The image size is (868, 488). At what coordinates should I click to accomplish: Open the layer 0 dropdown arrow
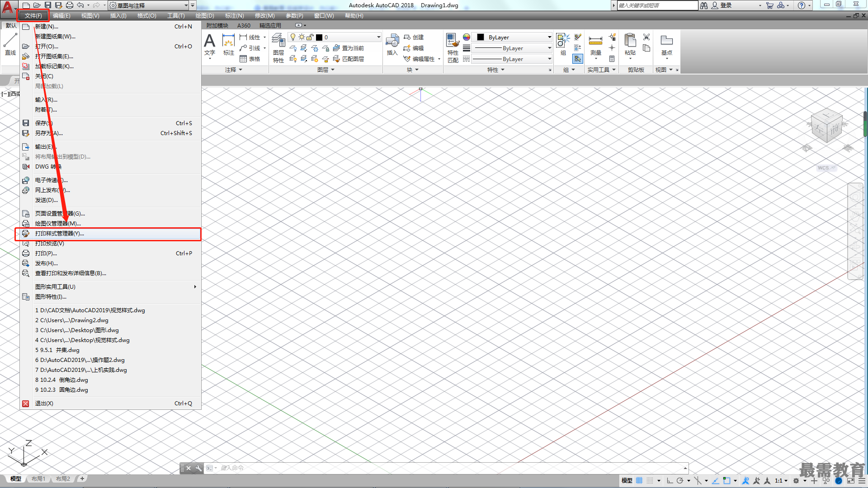click(378, 37)
